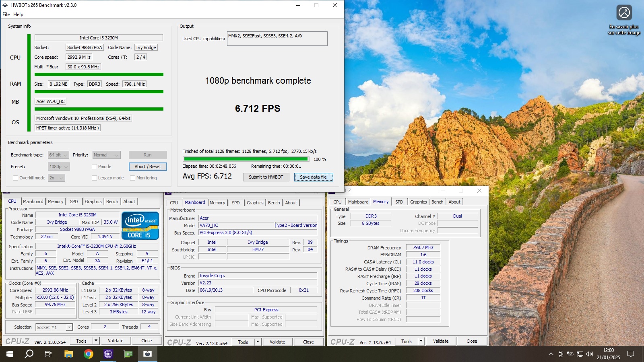The height and width of the screenshot is (362, 644).
Task: Click Validate in right CPU-Z window
Action: click(441, 341)
